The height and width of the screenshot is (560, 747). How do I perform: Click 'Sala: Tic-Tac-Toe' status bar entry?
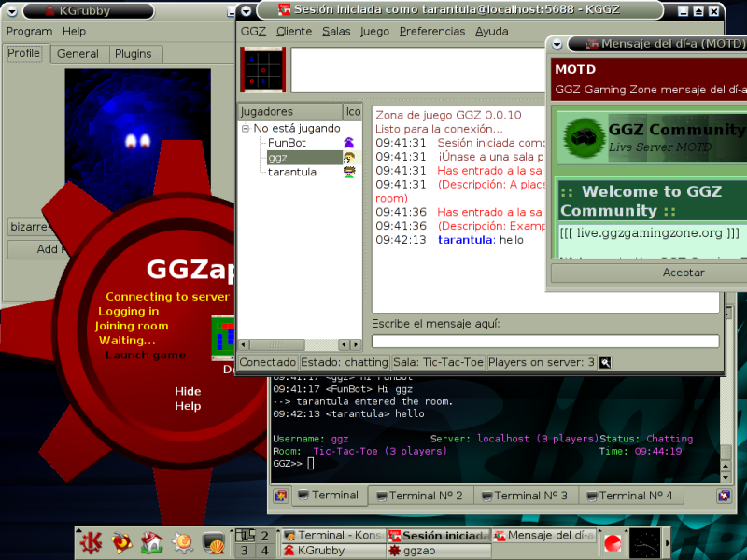(x=438, y=362)
